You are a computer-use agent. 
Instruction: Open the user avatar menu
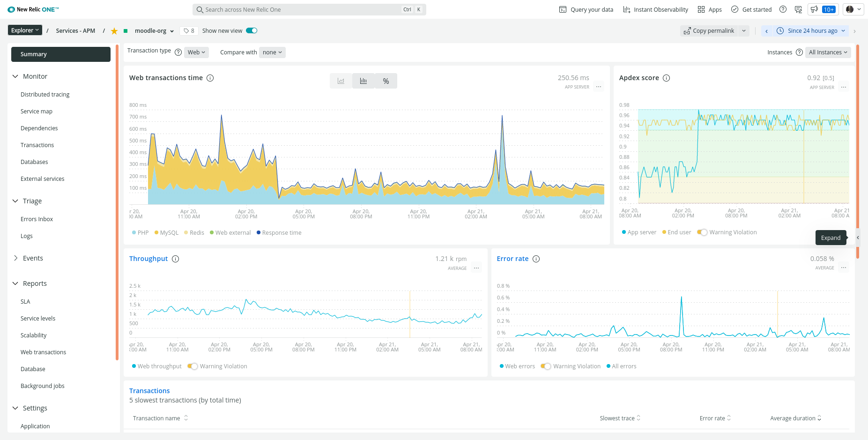click(x=853, y=9)
